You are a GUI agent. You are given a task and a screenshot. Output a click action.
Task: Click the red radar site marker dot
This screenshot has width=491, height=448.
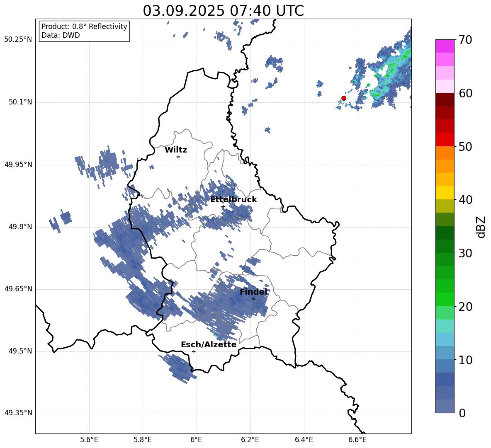pos(344,98)
